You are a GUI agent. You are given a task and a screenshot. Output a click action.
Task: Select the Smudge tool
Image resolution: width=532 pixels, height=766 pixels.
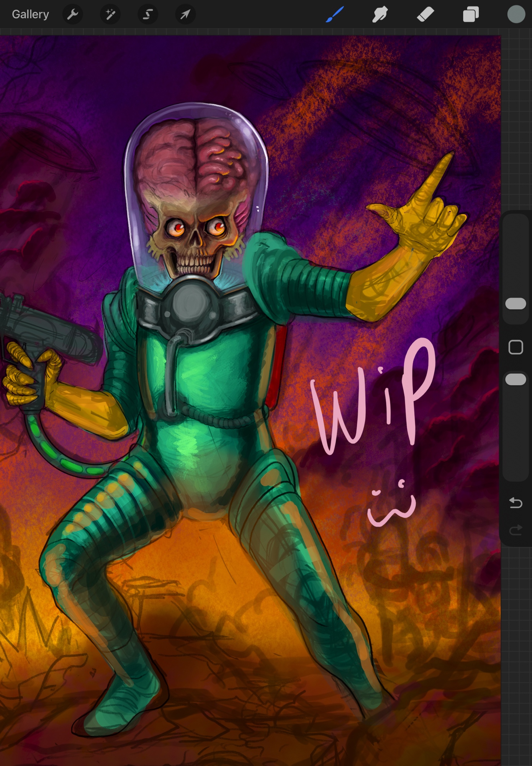coord(380,15)
